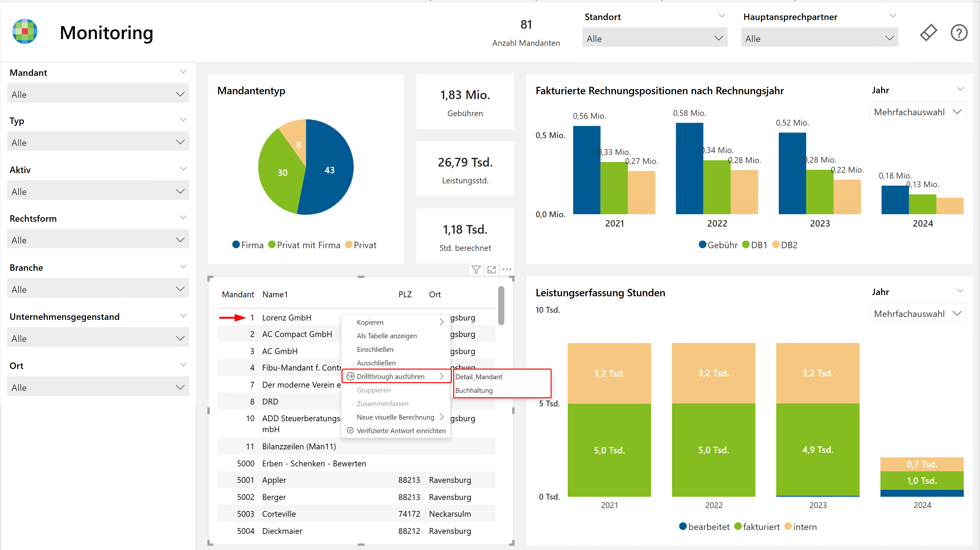Viewport: 980px width, 550px height.
Task: Open the help question mark icon
Action: [959, 33]
